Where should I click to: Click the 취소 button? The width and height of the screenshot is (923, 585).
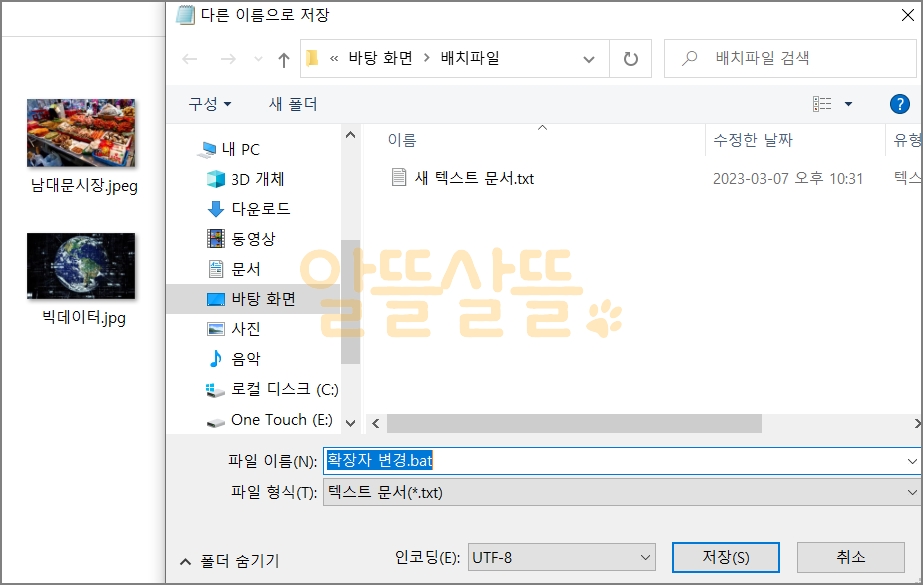851,557
